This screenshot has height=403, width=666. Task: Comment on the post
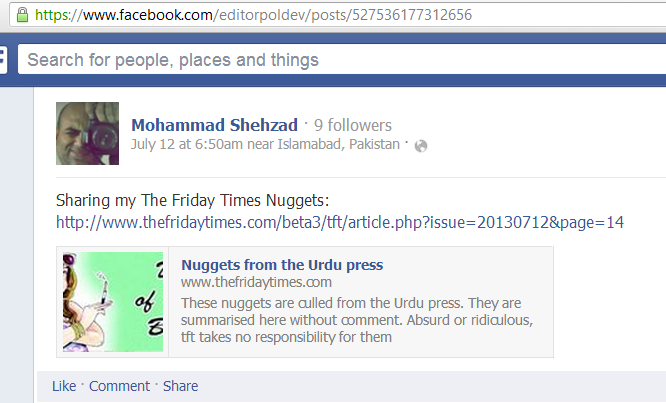tap(119, 386)
